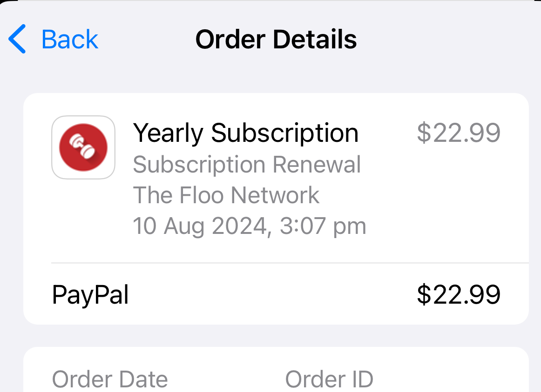Click blank area beside the PayPal label
Image resolution: width=541 pixels, height=392 pixels.
tap(270, 295)
